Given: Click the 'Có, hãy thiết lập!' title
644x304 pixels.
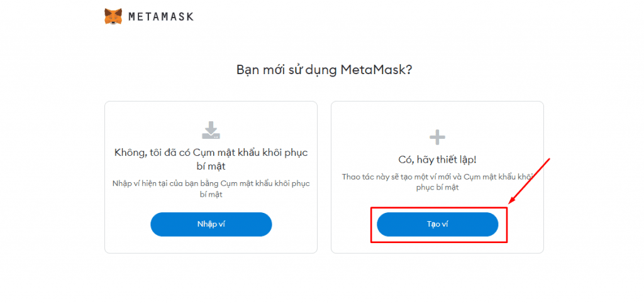Looking at the screenshot, I should click(x=438, y=160).
